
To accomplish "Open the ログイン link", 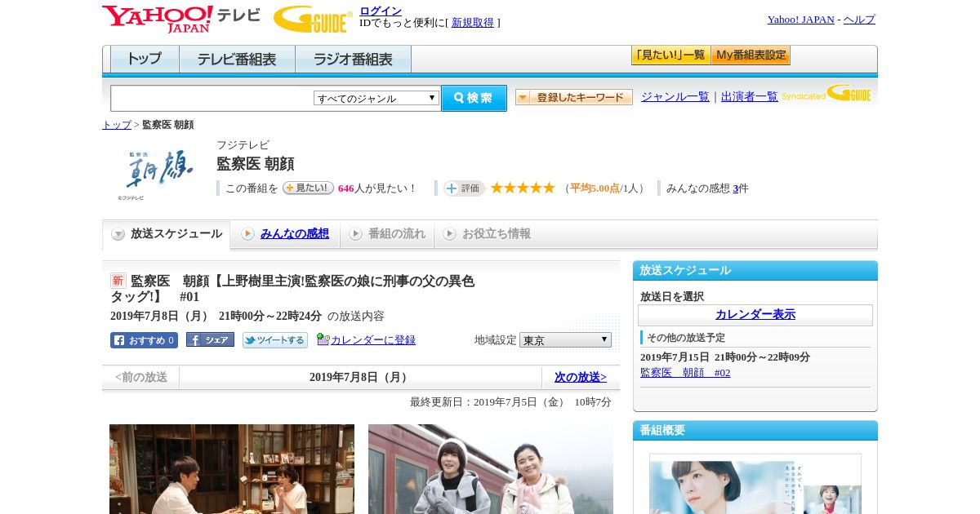I will click(381, 11).
